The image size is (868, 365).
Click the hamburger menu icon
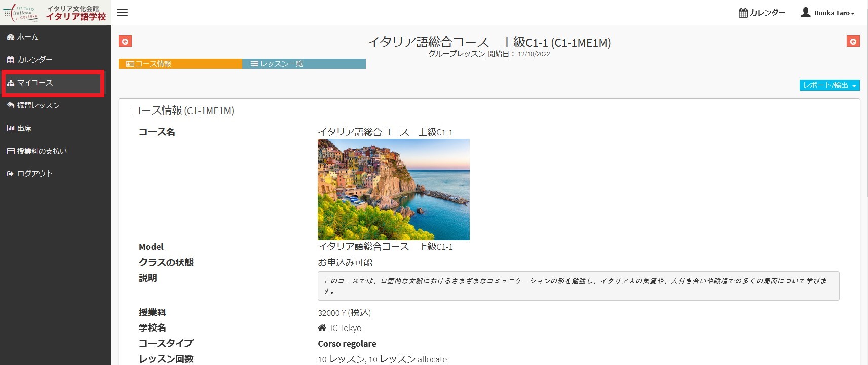122,13
